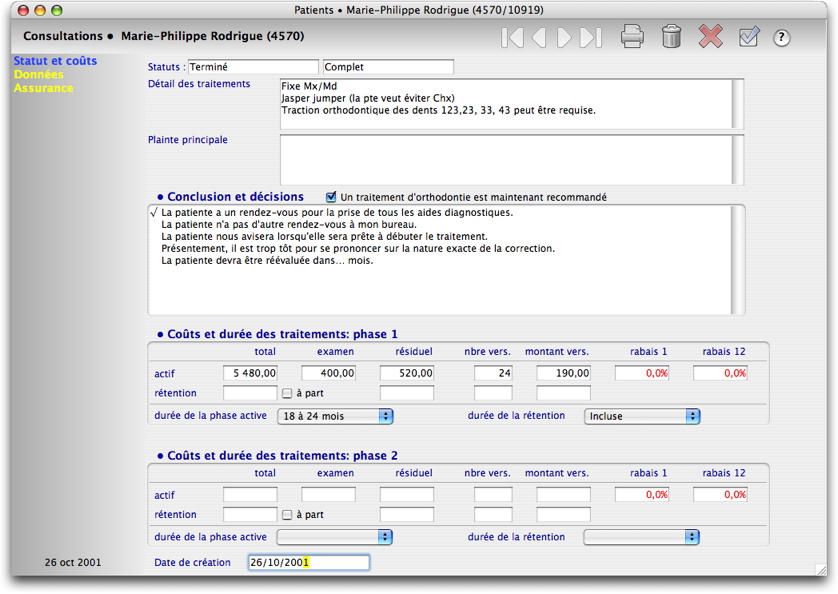Select line 'nous avisera lorsqu'elle sera prête'
Viewport: 838px width, 594px height.
click(x=324, y=236)
